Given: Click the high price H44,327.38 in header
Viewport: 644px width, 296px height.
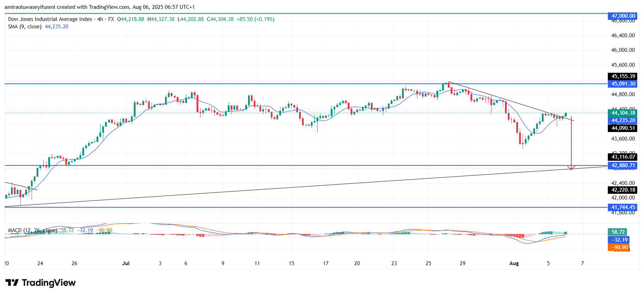Looking at the screenshot, I should tap(161, 19).
